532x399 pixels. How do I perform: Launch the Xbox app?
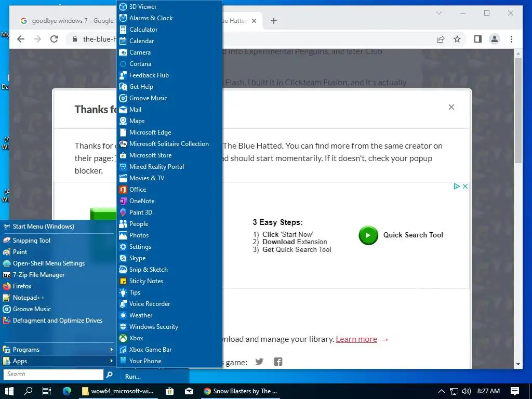tap(170, 338)
